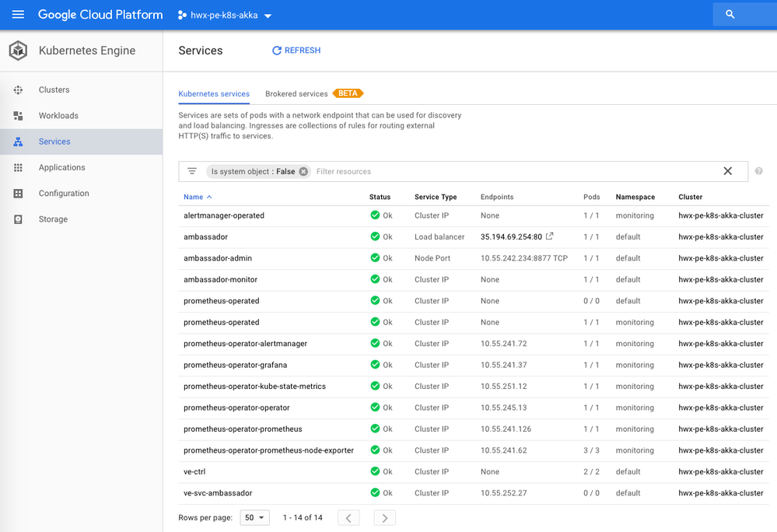Select Workloads in the sidebar

pos(58,115)
